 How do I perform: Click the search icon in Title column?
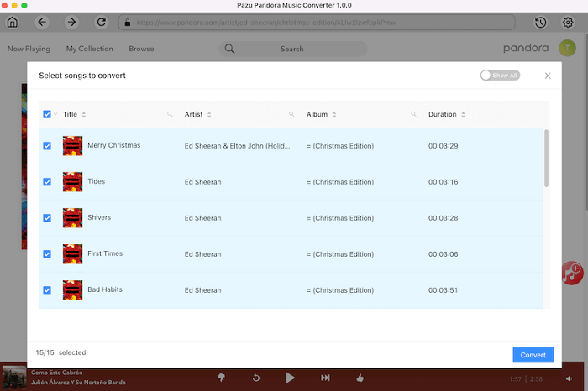(170, 114)
